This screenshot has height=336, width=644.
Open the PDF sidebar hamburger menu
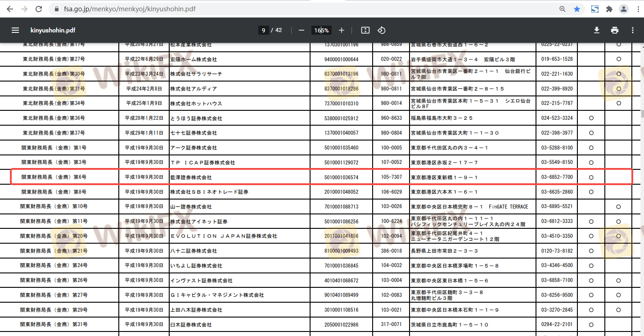coord(15,30)
